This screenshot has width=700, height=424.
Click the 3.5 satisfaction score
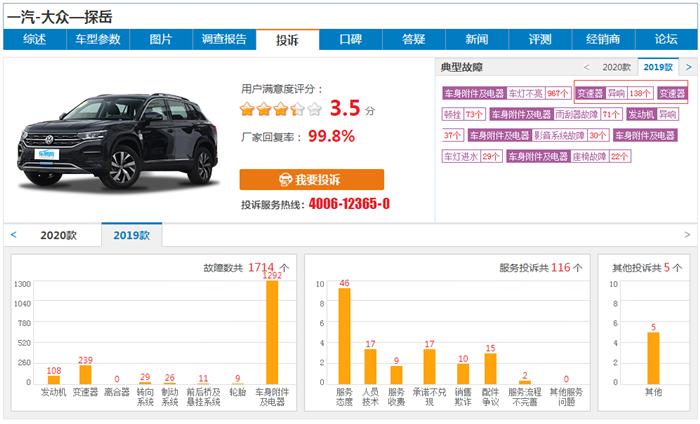(345, 108)
